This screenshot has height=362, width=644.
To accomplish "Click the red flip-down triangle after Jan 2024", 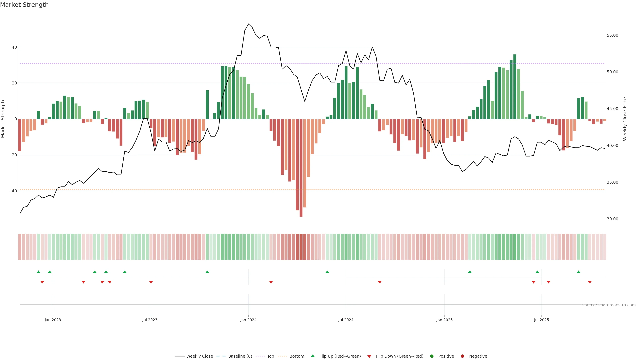I will tap(271, 282).
